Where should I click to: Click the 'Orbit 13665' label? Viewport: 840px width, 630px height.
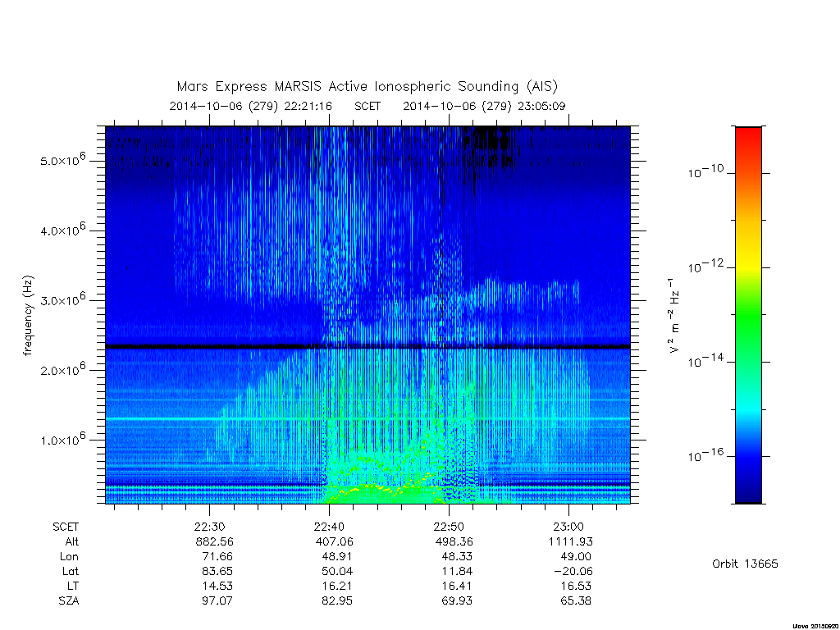pyautogui.click(x=745, y=564)
